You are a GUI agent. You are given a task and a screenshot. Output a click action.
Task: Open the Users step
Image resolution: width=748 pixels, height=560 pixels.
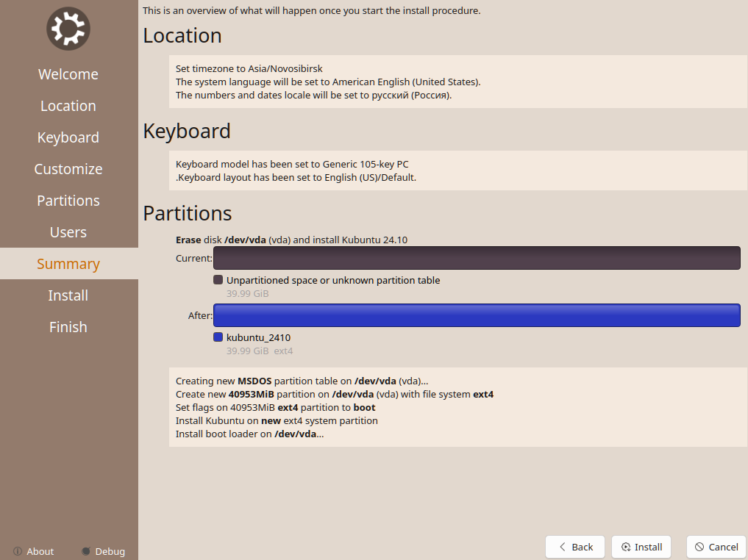point(68,232)
